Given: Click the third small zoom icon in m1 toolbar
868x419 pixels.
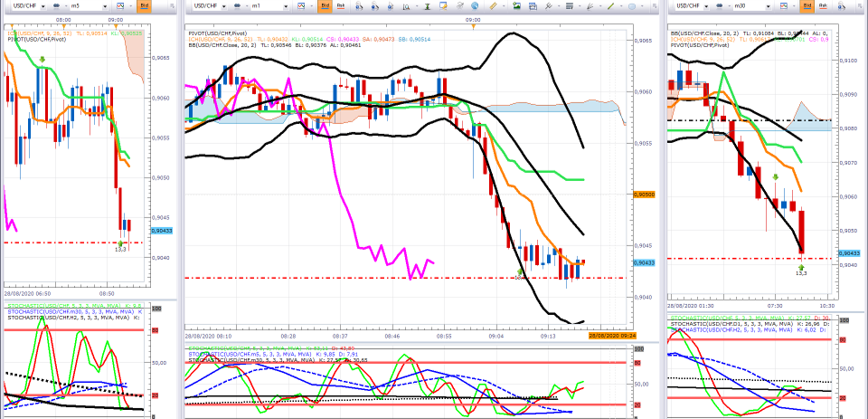Looking at the screenshot, I should tap(391, 5).
